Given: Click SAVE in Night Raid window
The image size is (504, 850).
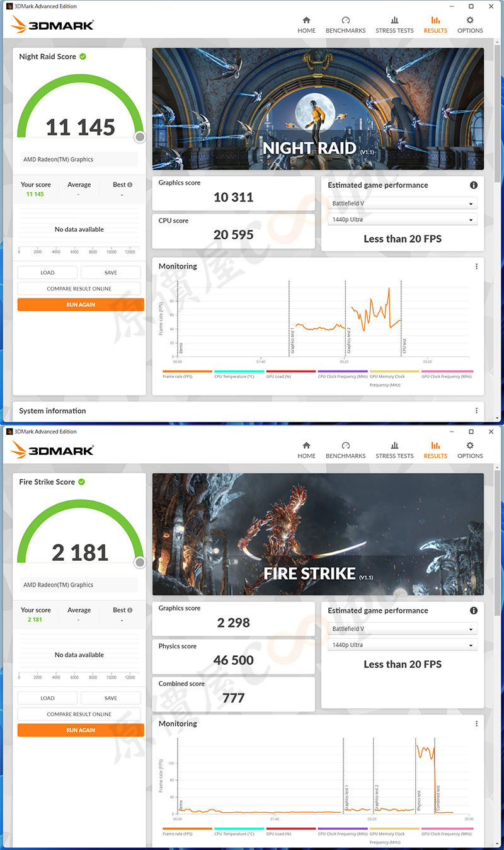Looking at the screenshot, I should coord(111,273).
